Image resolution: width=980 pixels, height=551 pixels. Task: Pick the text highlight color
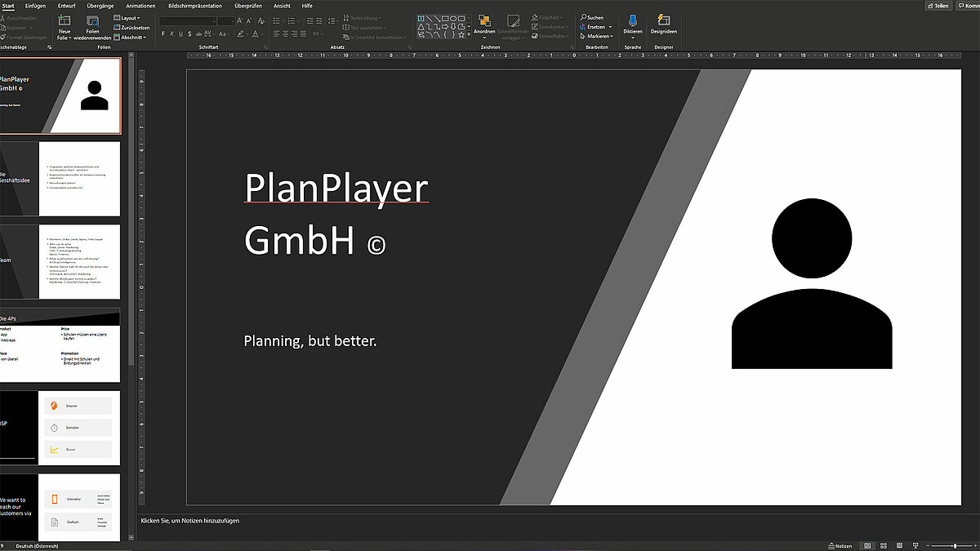[240, 33]
